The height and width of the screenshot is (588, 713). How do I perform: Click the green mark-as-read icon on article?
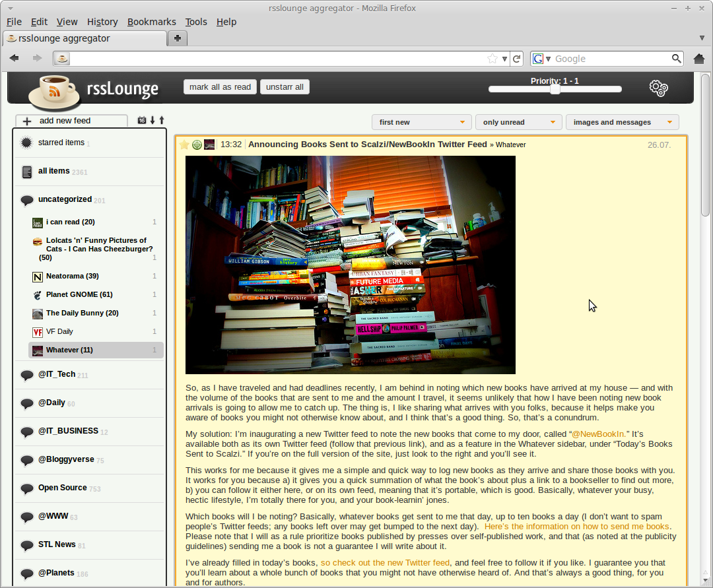[197, 145]
